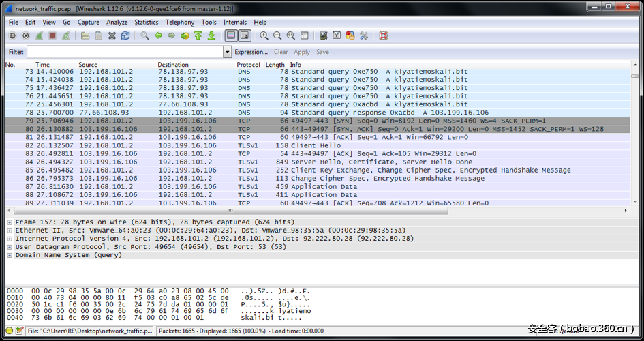The width and height of the screenshot is (644, 341).
Task: Open the filter history dropdown arrow
Action: (228, 52)
